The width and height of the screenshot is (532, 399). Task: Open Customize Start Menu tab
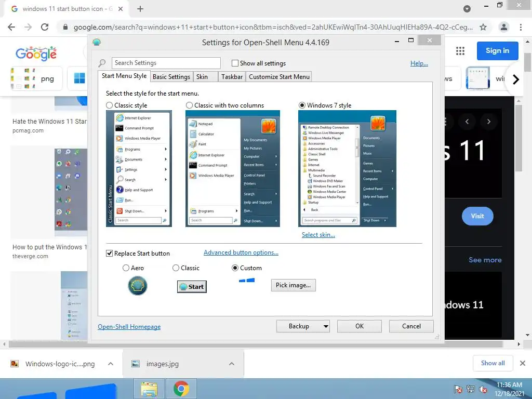tap(279, 77)
